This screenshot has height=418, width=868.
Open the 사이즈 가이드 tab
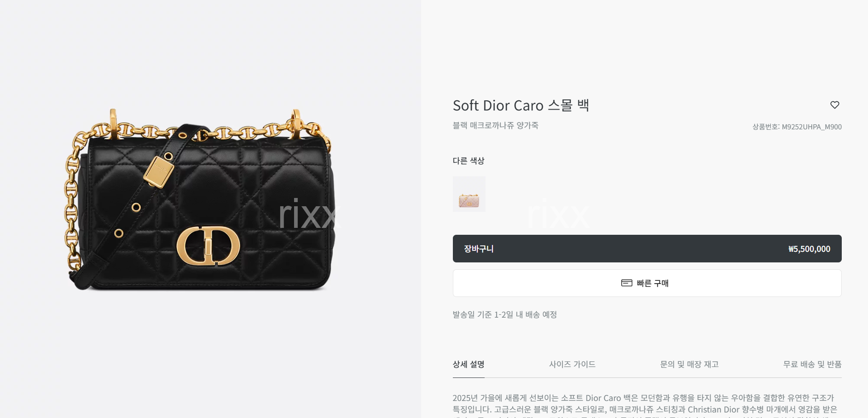pos(572,364)
